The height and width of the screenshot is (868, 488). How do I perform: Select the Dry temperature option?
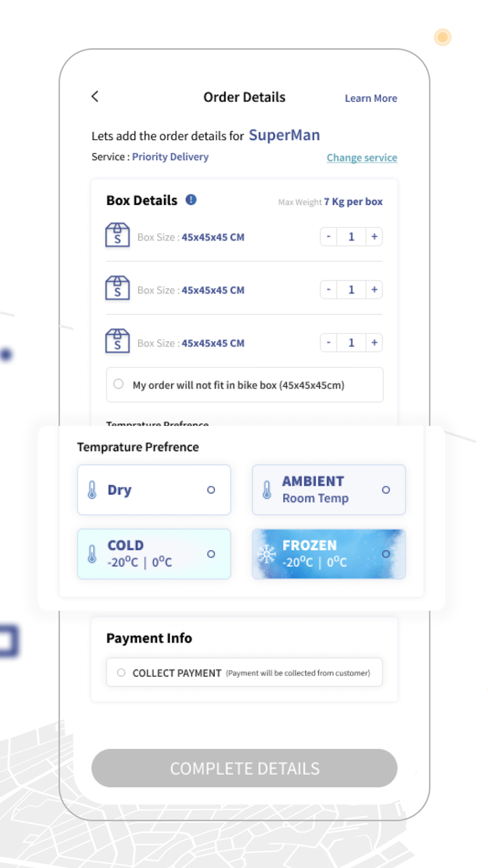click(154, 490)
